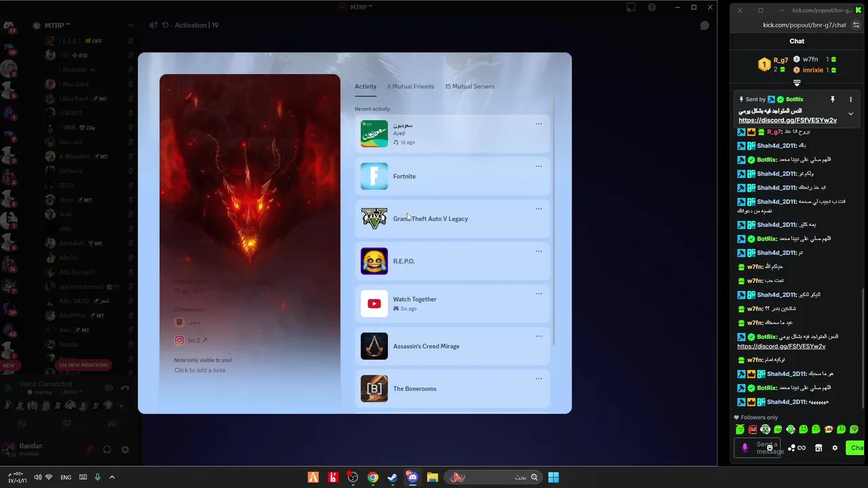Open the pinned discord.gg invite link
This screenshot has width=868, height=488.
pos(787,121)
